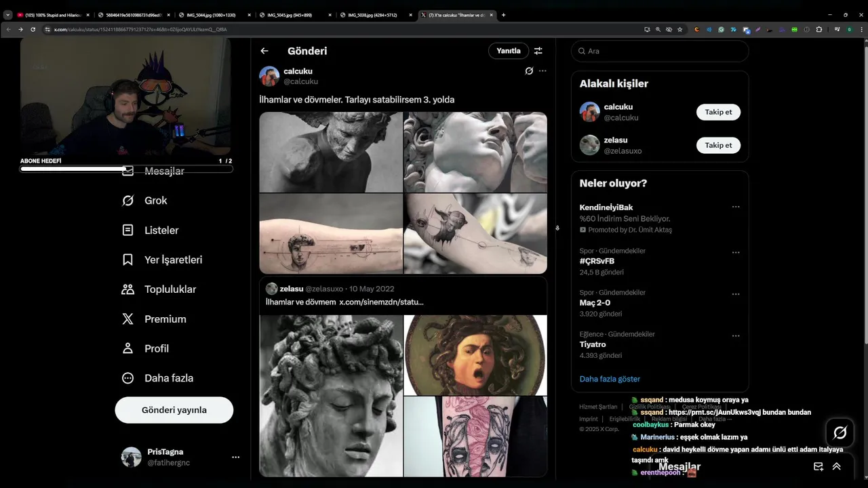Open Topluluklar communities page
The width and height of the screenshot is (868, 488).
[159, 289]
